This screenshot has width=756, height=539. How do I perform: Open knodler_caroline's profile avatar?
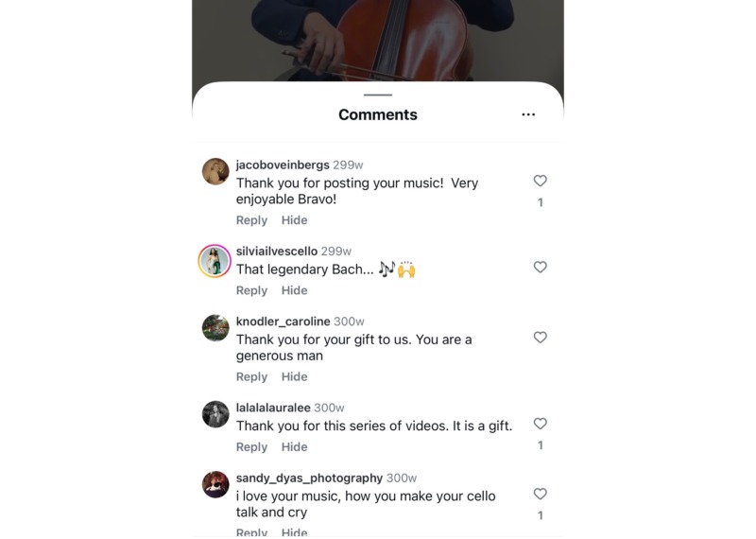(x=215, y=328)
